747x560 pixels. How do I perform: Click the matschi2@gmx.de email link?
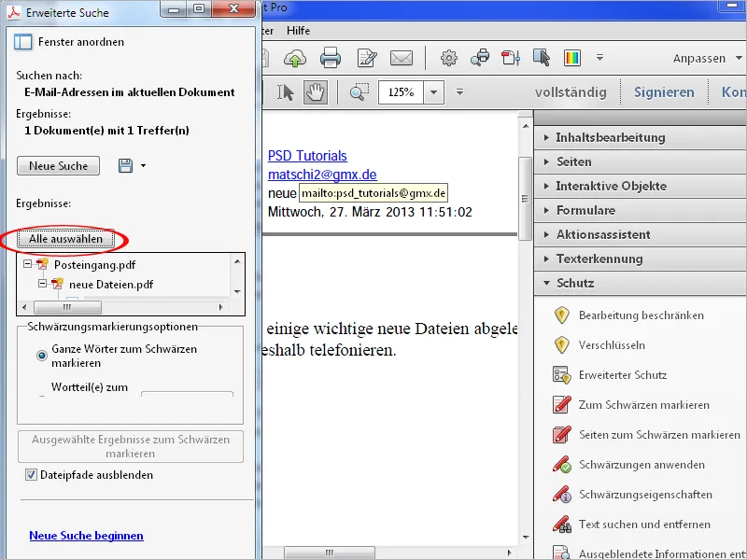(322, 175)
